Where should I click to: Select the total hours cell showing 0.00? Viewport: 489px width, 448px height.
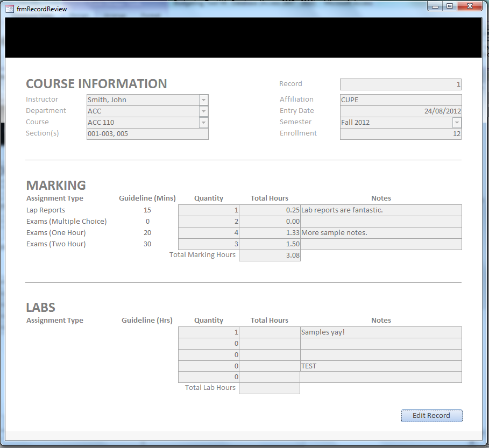point(270,222)
